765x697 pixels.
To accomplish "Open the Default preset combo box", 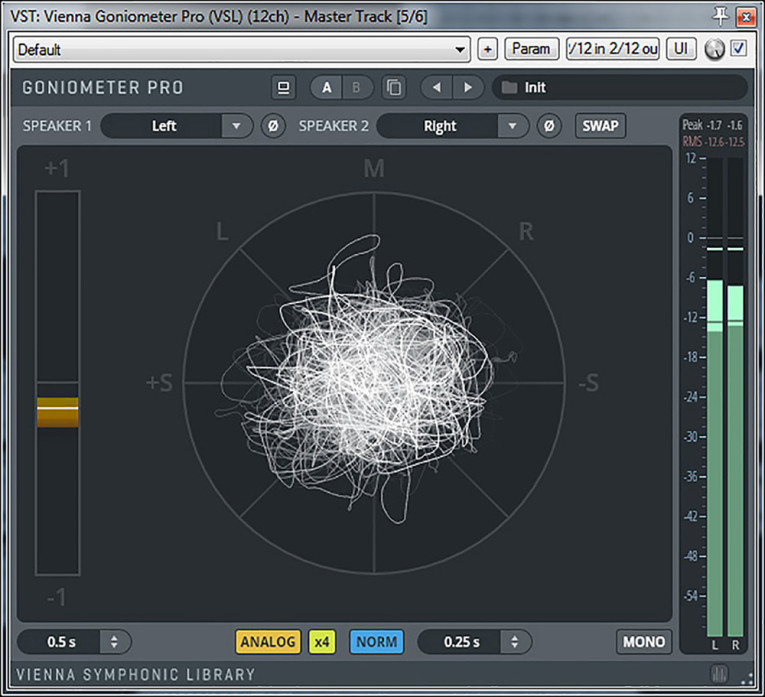I will 242,49.
